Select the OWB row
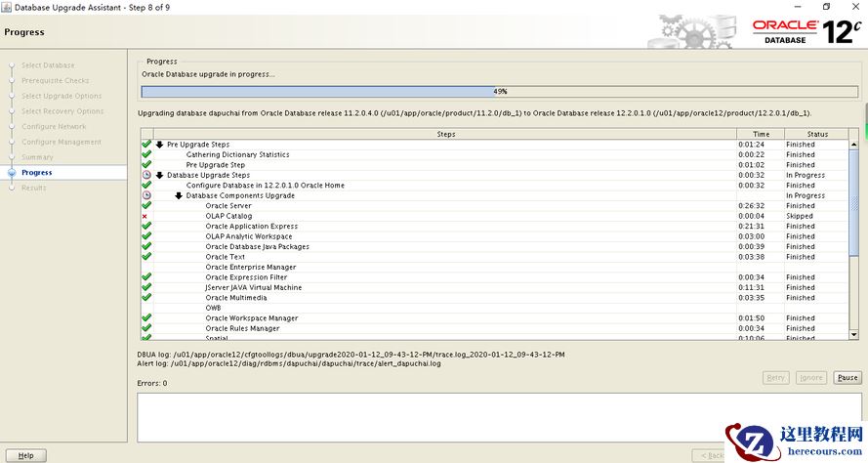The height and width of the screenshot is (463, 868). [494, 308]
